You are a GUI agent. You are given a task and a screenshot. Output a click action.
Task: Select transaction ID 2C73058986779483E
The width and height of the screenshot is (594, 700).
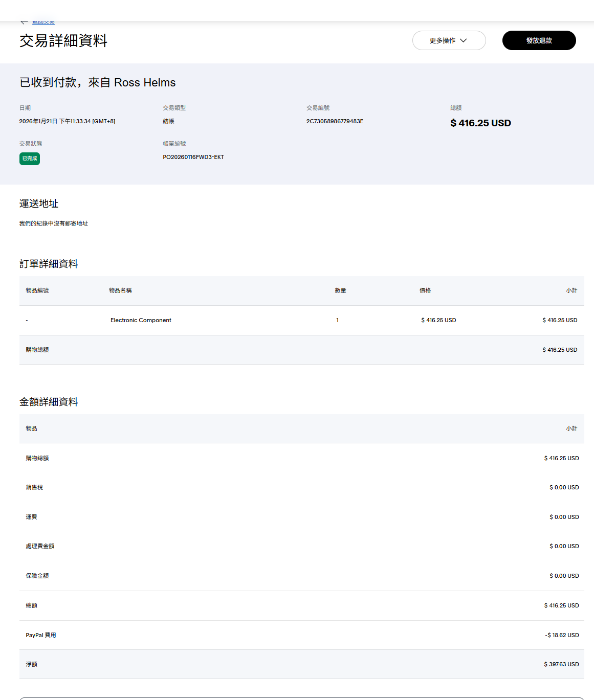pyautogui.click(x=335, y=121)
